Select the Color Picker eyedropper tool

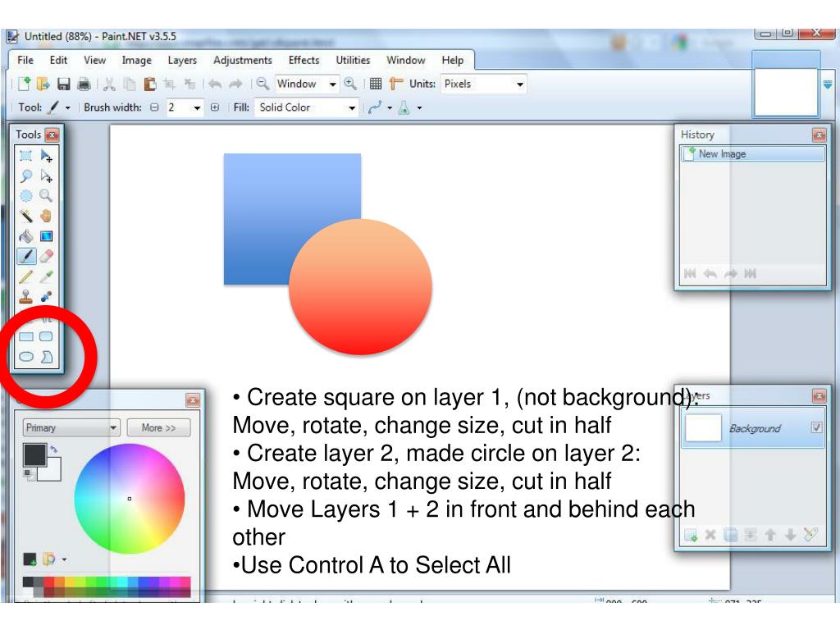(x=46, y=276)
